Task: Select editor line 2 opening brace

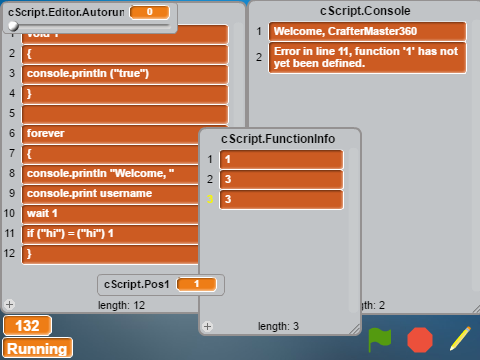Action: pos(125,54)
